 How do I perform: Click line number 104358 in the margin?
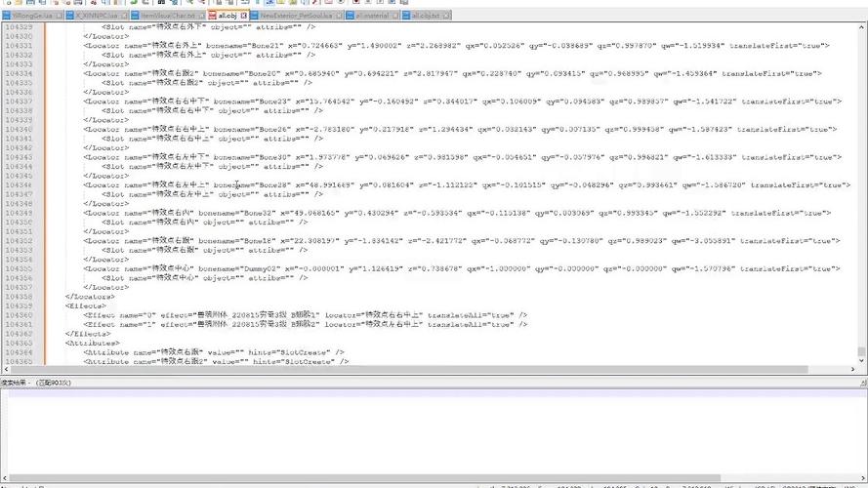point(18,297)
